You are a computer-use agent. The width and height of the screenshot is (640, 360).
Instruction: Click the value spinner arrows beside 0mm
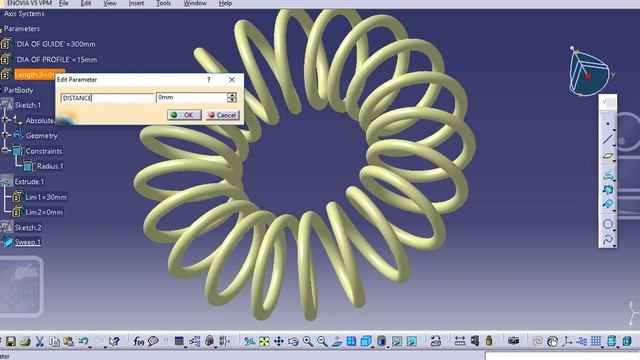coord(232,98)
